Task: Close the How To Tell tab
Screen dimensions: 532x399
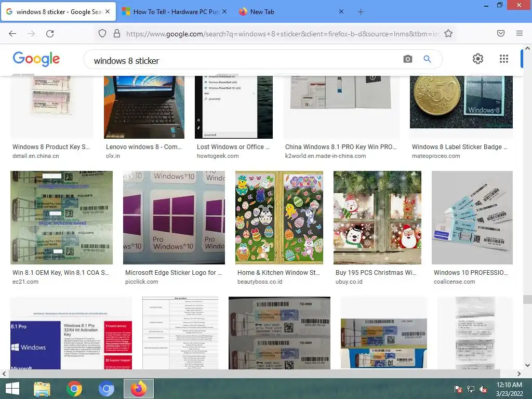Action: [x=224, y=11]
